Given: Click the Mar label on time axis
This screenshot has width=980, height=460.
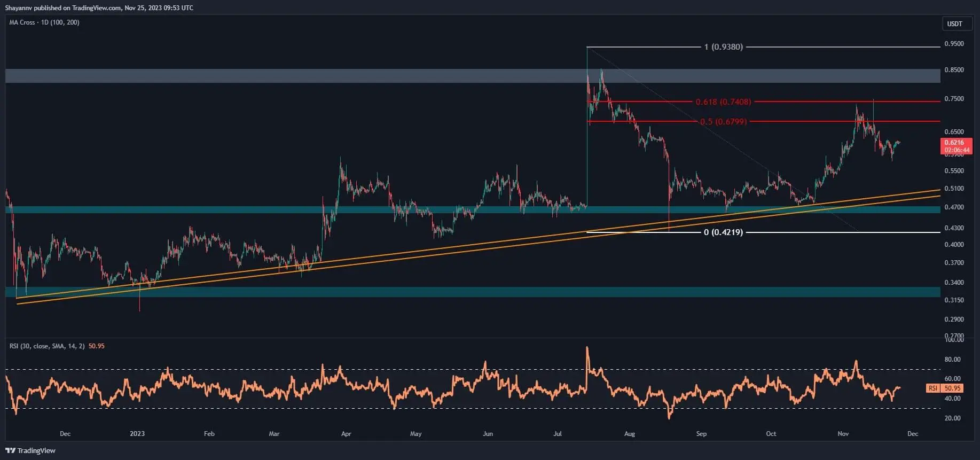Looking at the screenshot, I should [274, 434].
